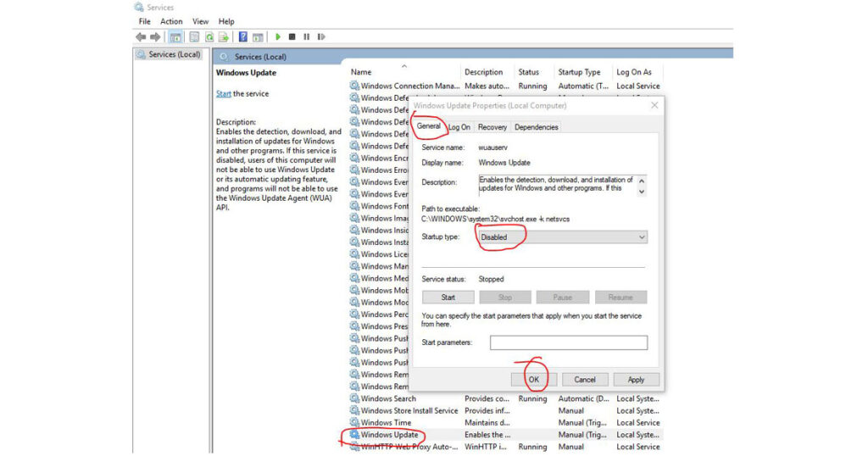868x462 pixels.
Task: Close the Windows Update Properties dialog
Action: pyautogui.click(x=654, y=105)
